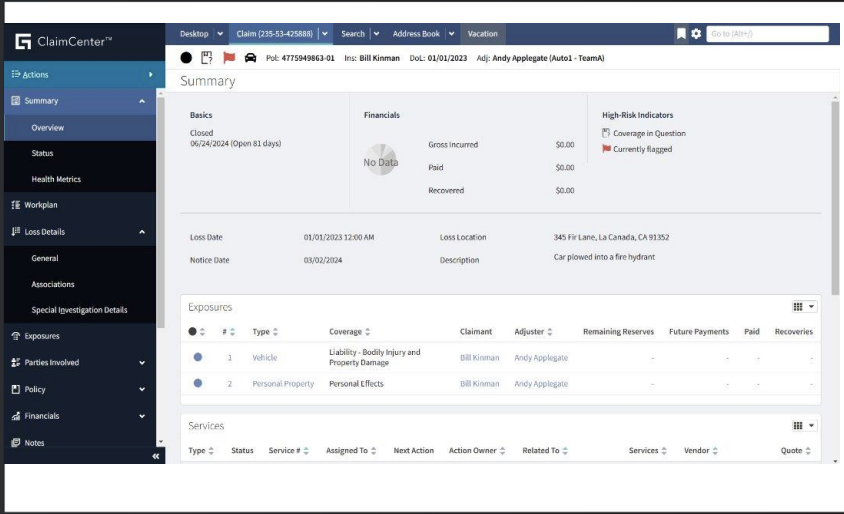Open the Vehicle exposure link

click(264, 357)
